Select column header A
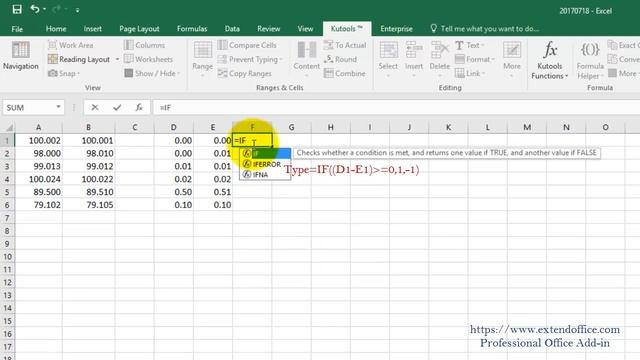Image resolution: width=640 pixels, height=360 pixels. click(39, 127)
